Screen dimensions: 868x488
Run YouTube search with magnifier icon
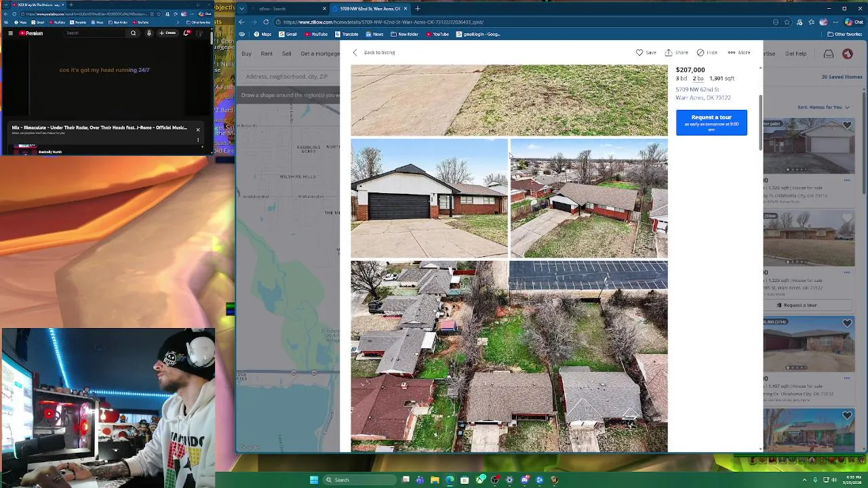coord(133,33)
